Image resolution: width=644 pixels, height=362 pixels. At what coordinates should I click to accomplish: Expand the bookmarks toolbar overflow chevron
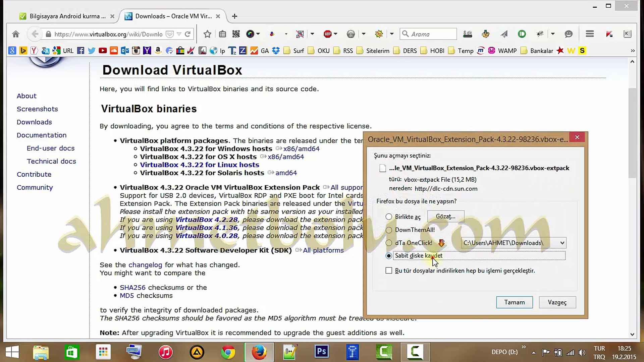pyautogui.click(x=633, y=51)
